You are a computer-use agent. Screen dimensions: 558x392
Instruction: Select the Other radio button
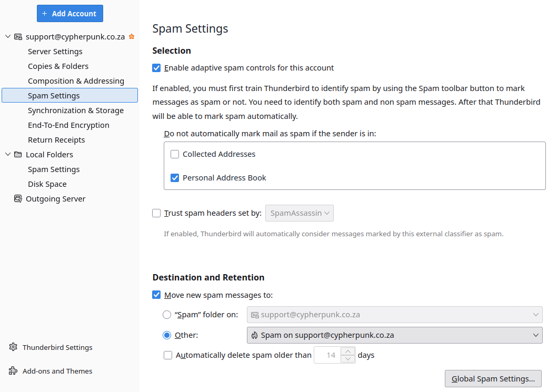[x=167, y=335]
